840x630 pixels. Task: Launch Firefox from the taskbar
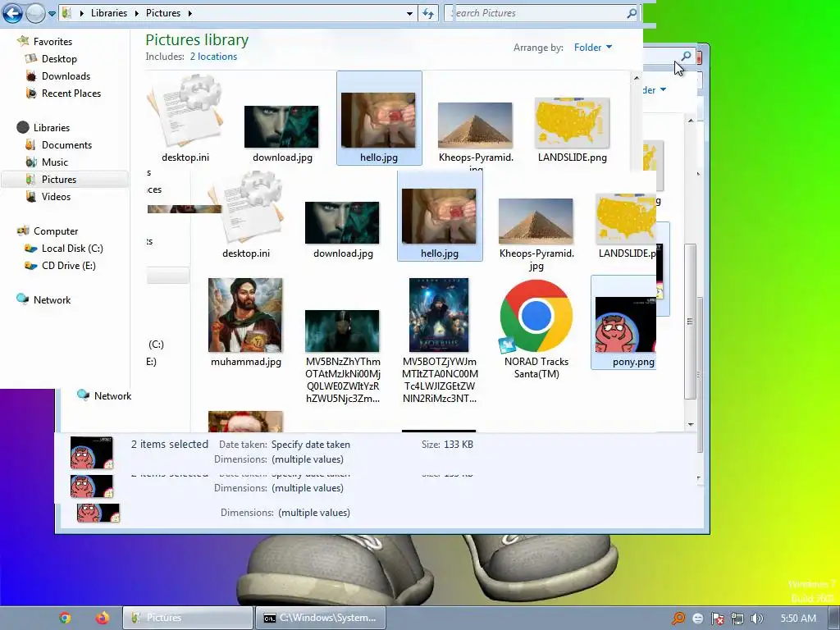click(x=103, y=618)
